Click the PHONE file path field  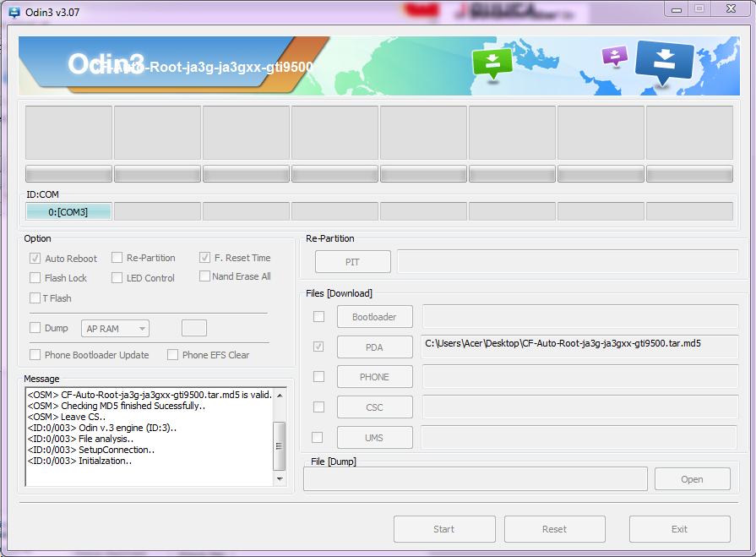(x=580, y=377)
